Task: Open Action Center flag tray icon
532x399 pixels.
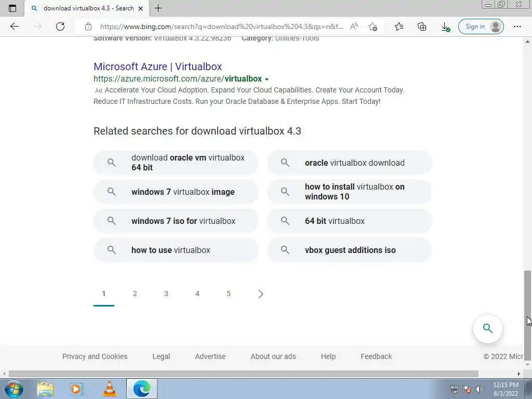Action: point(467,389)
